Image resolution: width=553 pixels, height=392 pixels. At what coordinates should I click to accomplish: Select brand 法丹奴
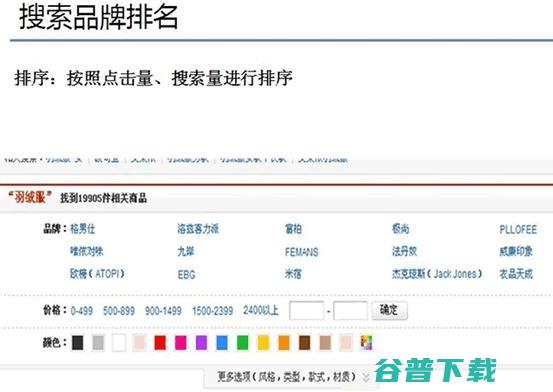[405, 252]
